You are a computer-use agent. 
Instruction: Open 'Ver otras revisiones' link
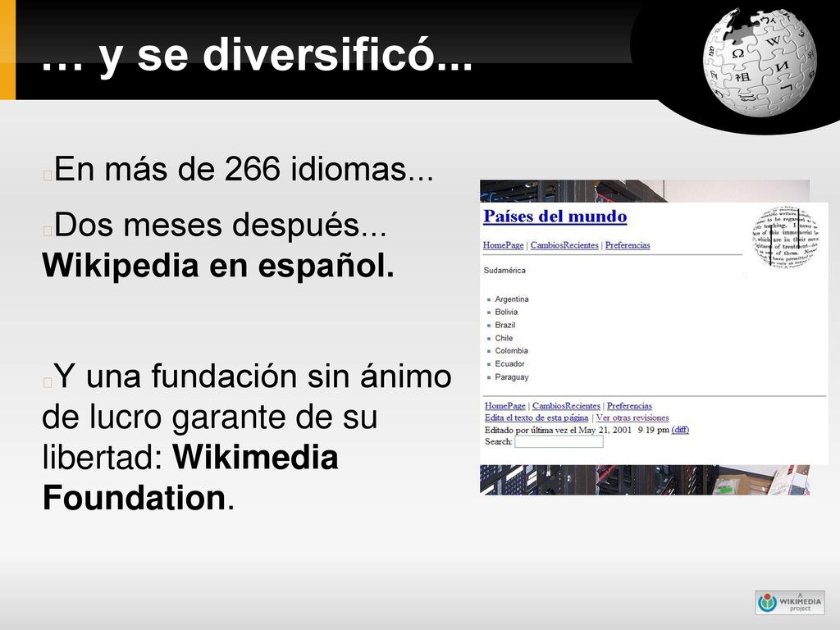click(632, 418)
